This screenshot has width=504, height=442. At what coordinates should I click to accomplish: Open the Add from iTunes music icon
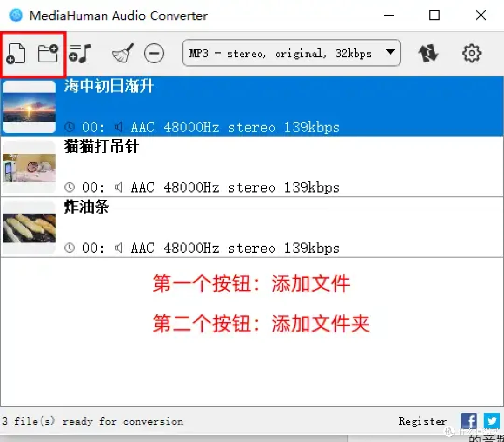coord(80,53)
